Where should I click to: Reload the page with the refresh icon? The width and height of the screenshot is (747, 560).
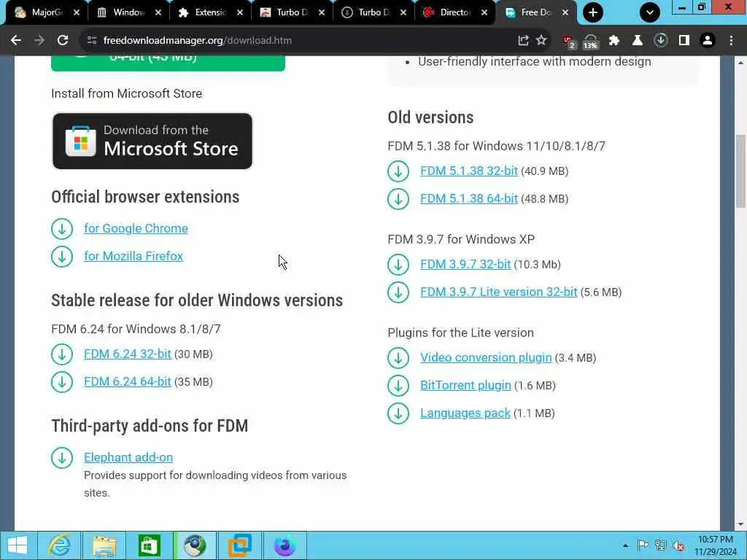tap(63, 41)
